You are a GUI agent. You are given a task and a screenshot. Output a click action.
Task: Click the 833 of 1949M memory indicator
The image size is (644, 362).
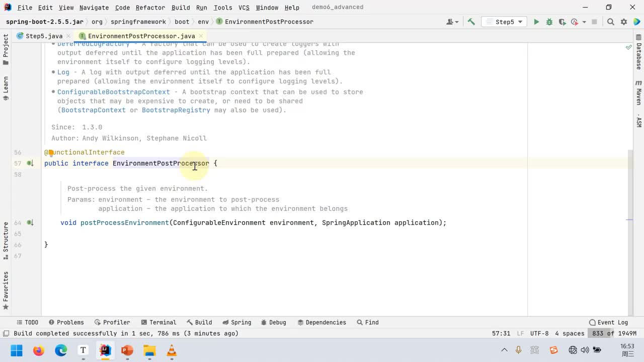pos(614,333)
